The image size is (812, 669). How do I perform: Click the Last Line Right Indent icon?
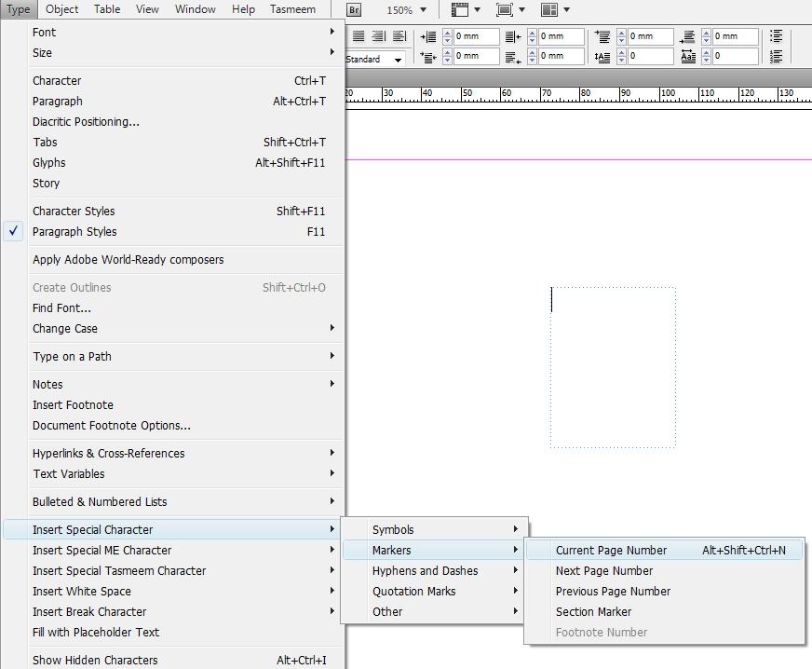513,57
